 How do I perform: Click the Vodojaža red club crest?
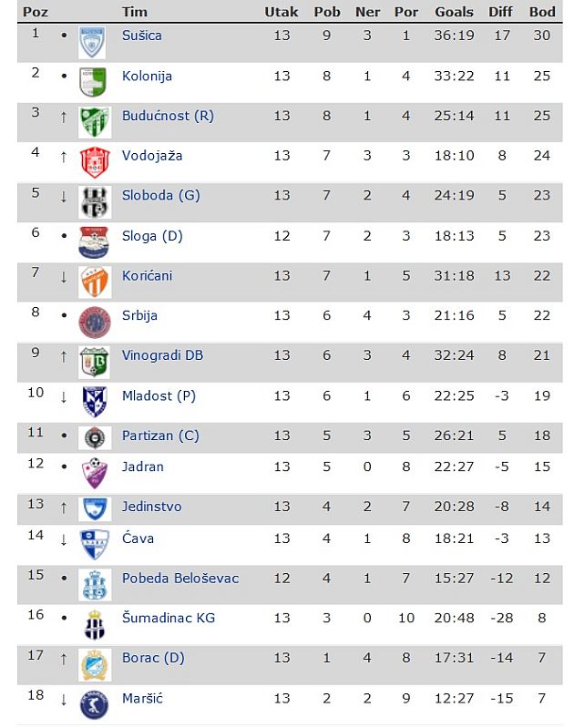click(x=94, y=161)
